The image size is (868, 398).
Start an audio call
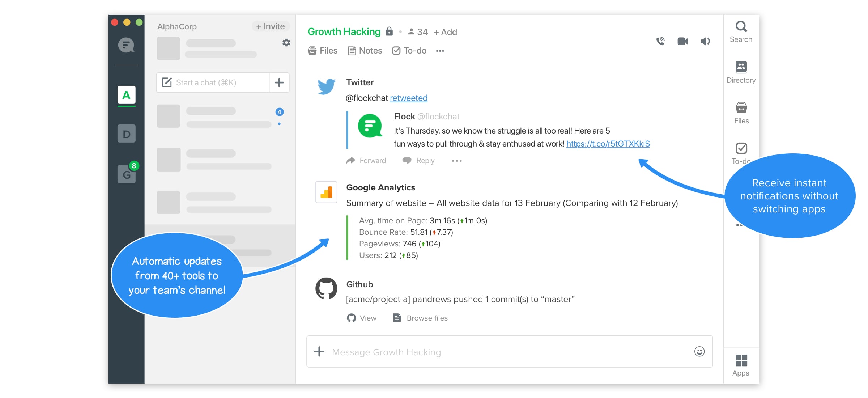(660, 41)
